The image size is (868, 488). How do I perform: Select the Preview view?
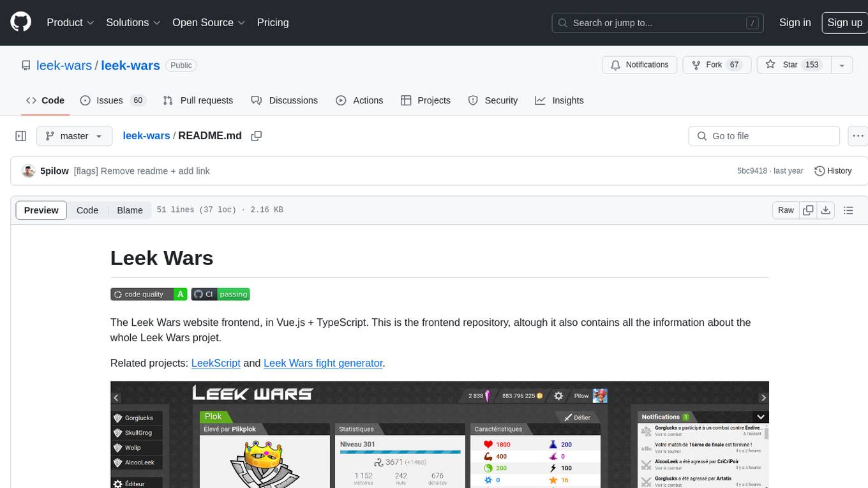pos(41,210)
